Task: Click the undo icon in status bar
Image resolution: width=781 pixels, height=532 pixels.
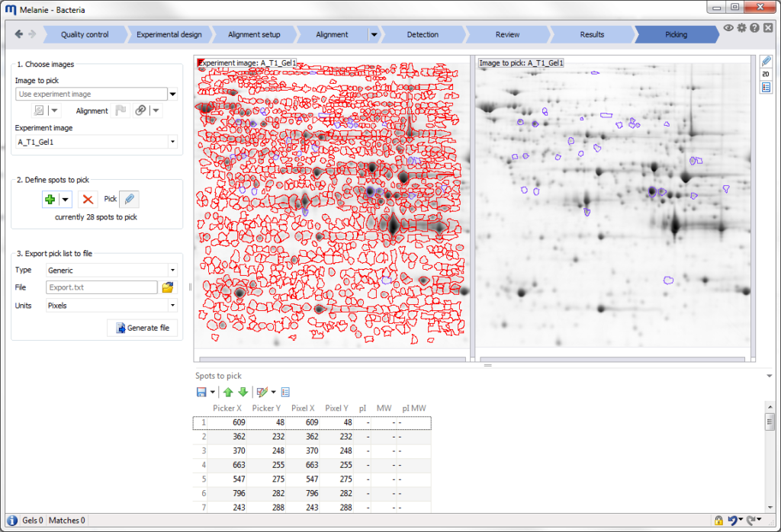Action: pos(732,521)
